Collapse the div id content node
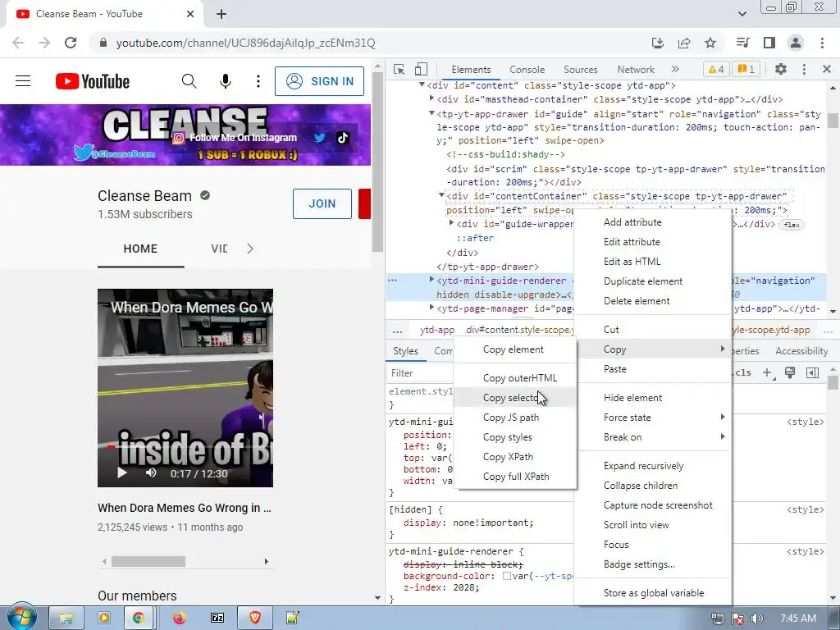Screen dimensions: 840x630 point(422,84)
